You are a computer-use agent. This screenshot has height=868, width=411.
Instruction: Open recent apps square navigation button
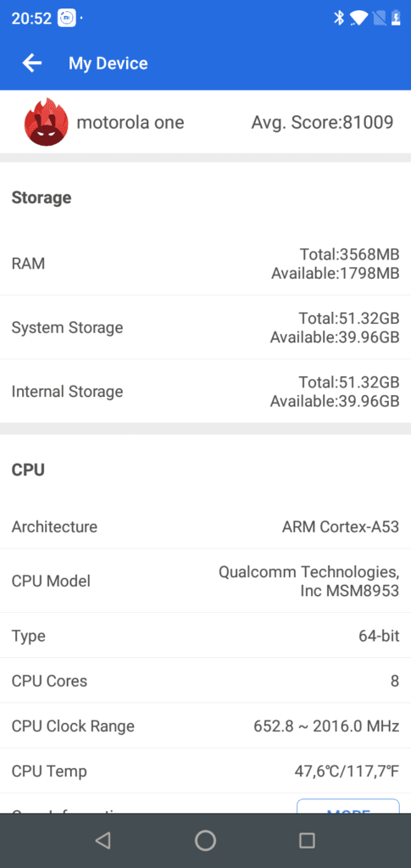coord(307,840)
